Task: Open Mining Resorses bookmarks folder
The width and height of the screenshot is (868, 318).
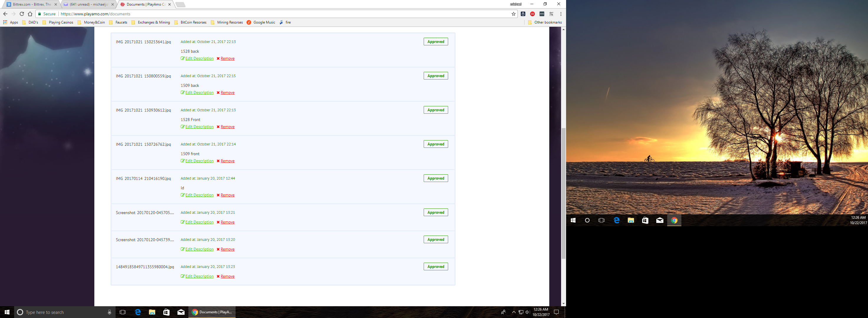Action: pos(226,22)
